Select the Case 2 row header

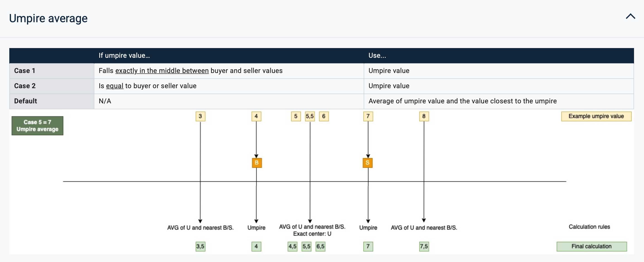(25, 86)
